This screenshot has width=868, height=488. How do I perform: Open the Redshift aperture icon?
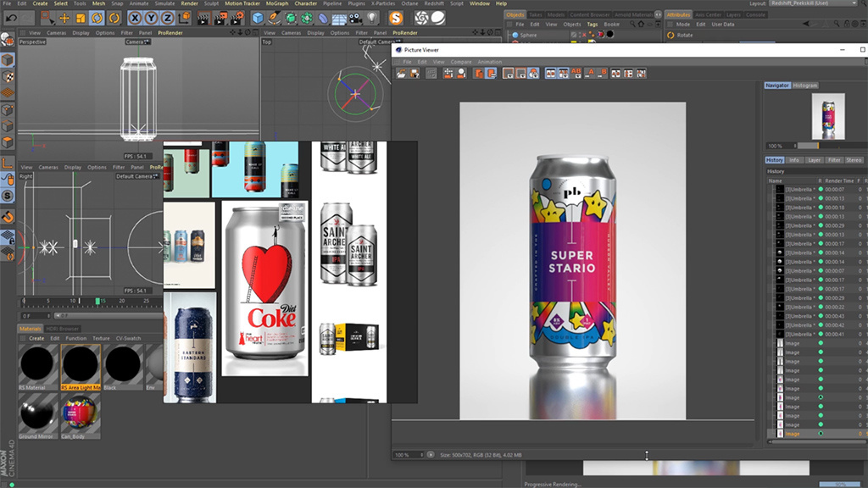click(x=422, y=19)
